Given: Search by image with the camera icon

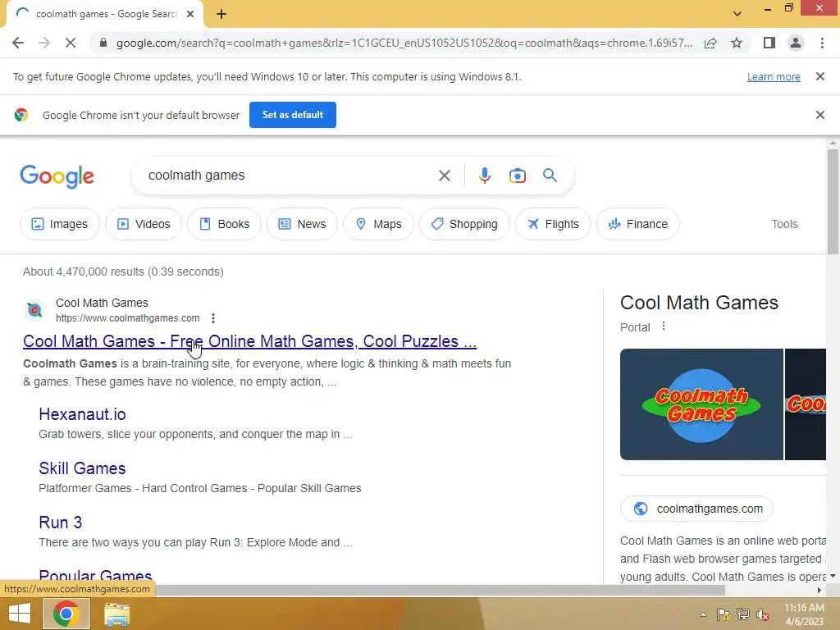Looking at the screenshot, I should pos(517,176).
